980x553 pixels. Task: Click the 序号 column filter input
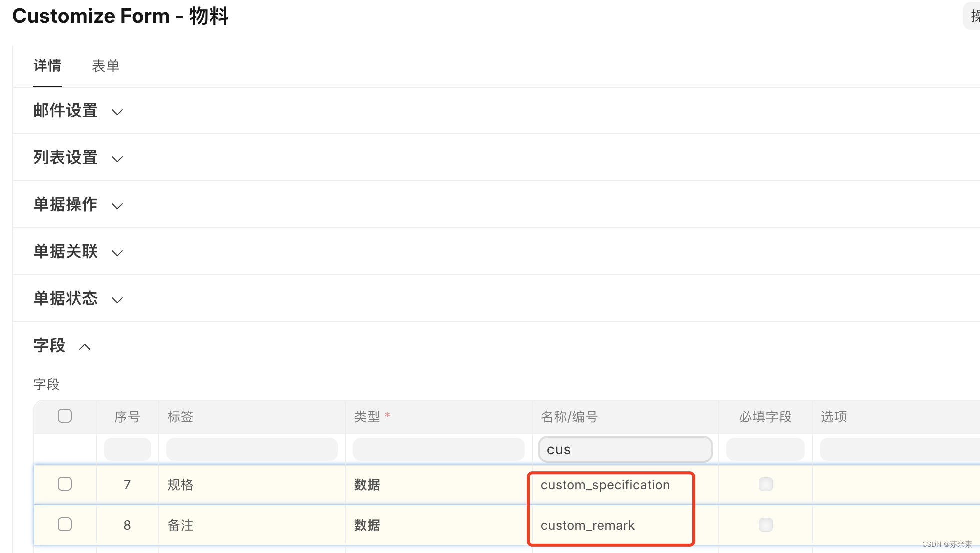coord(127,449)
